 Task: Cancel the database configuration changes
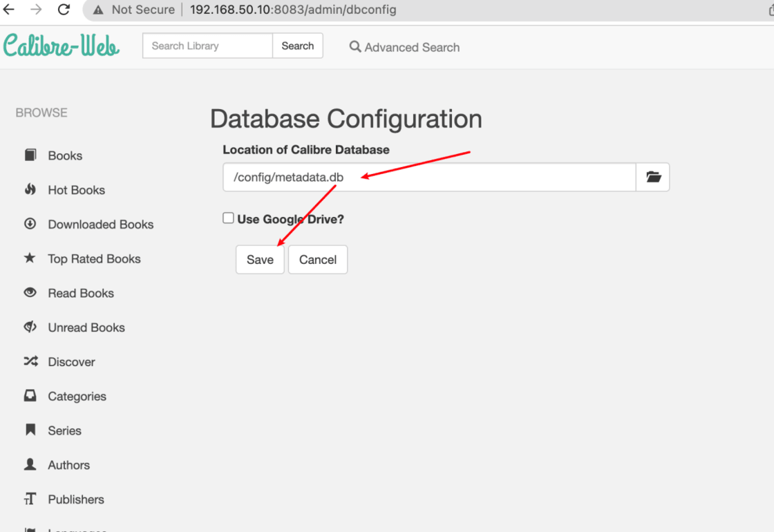[318, 260]
